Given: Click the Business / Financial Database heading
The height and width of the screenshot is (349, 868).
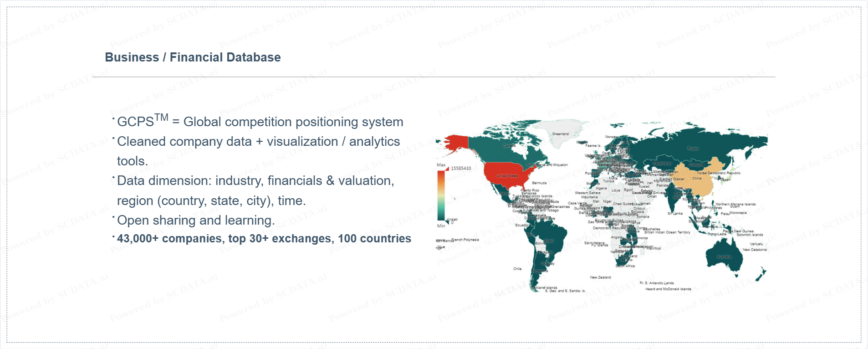Looking at the screenshot, I should coord(193,57).
